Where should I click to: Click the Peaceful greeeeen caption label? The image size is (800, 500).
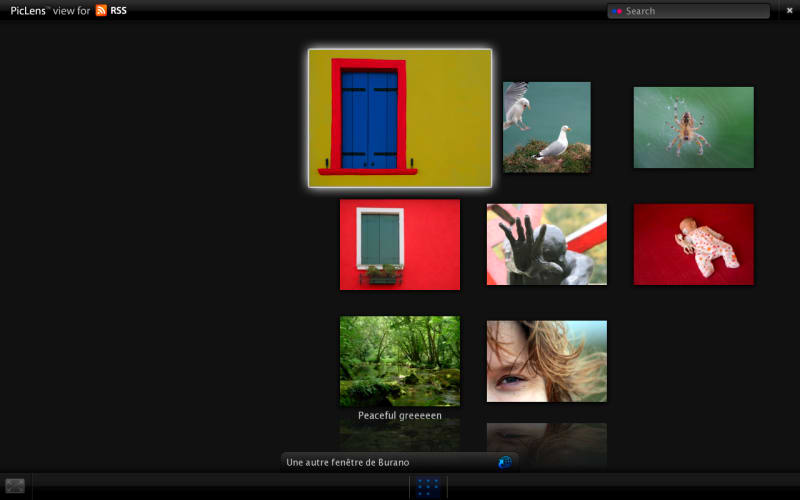(400, 415)
